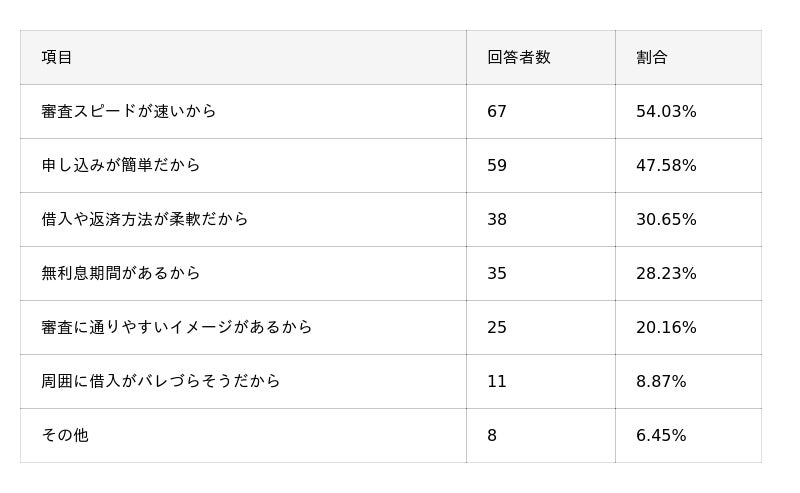Click the 30.65% percentage cell

(x=666, y=220)
